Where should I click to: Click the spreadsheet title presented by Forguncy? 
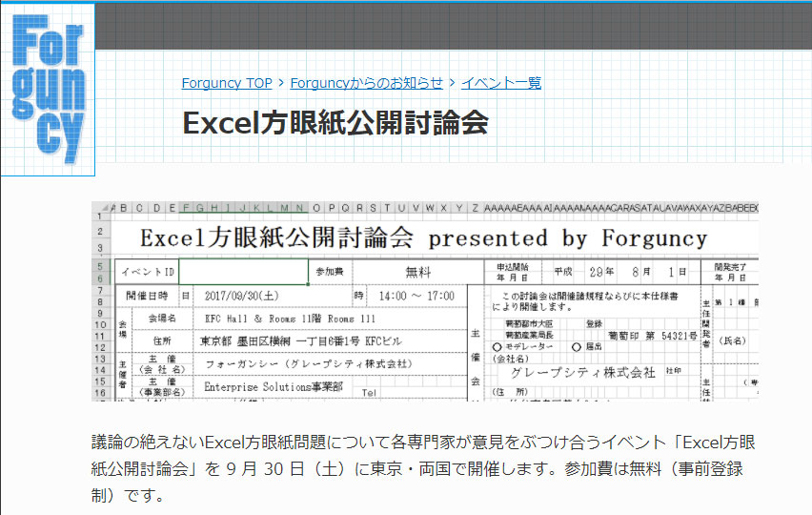pyautogui.click(x=423, y=237)
